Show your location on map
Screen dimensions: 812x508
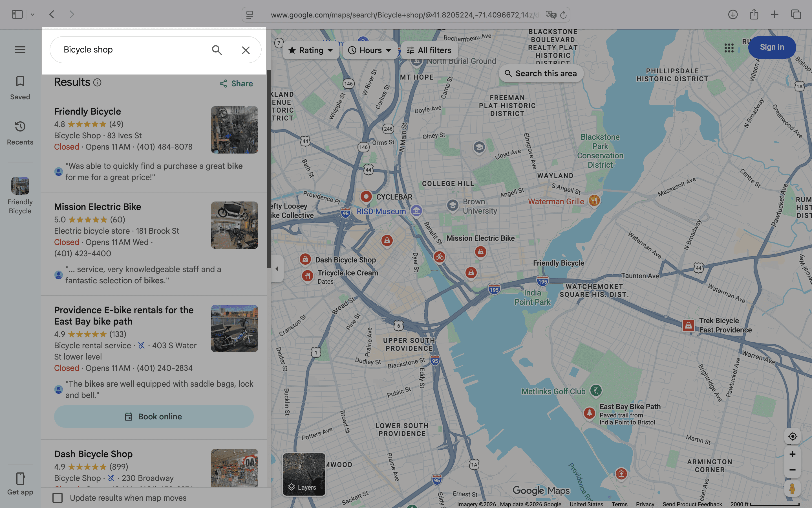coord(793,436)
